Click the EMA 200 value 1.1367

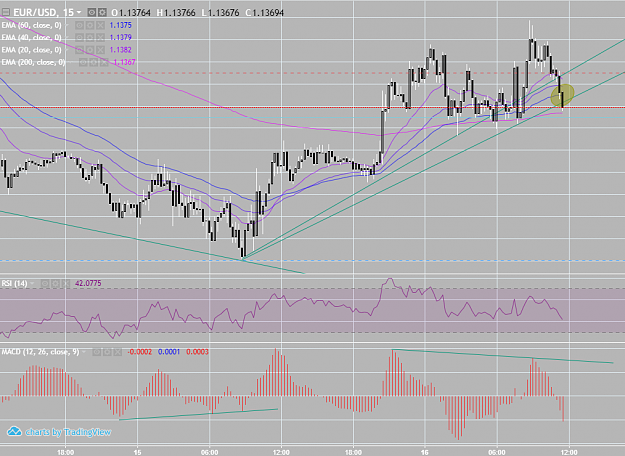click(x=124, y=62)
